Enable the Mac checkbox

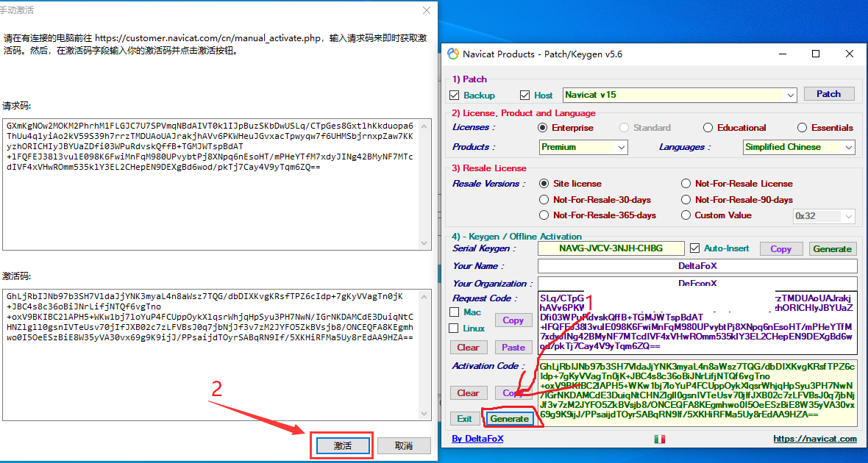click(x=455, y=312)
